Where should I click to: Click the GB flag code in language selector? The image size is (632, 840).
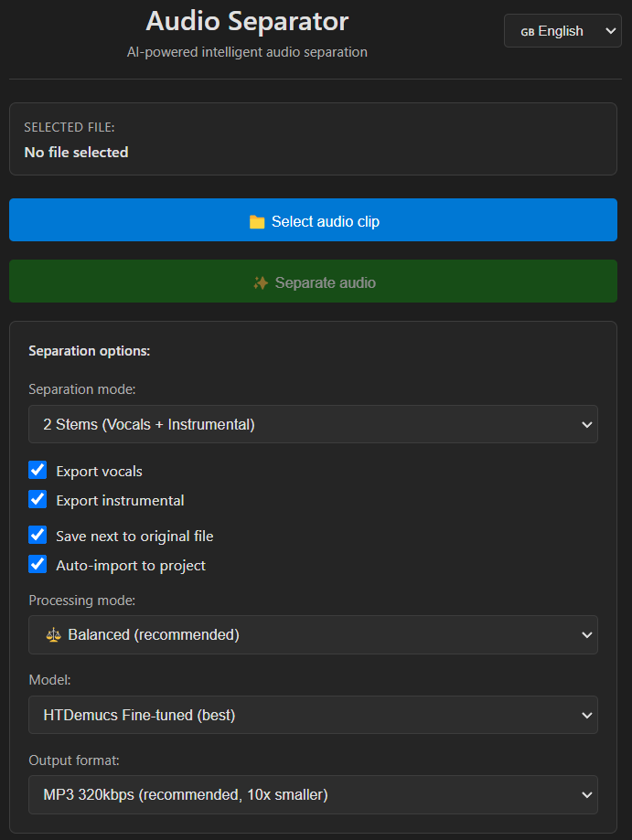(528, 32)
